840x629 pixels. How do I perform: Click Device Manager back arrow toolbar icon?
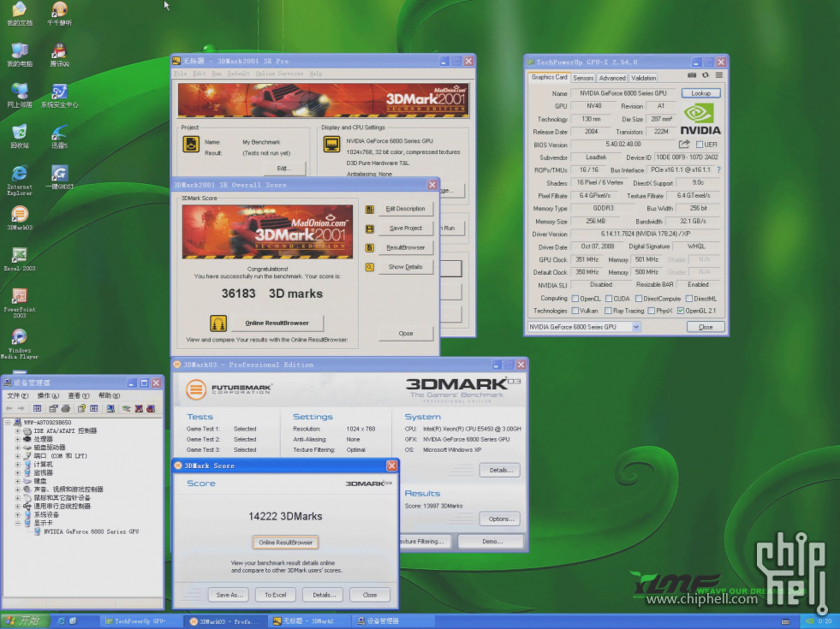pyautogui.click(x=9, y=408)
